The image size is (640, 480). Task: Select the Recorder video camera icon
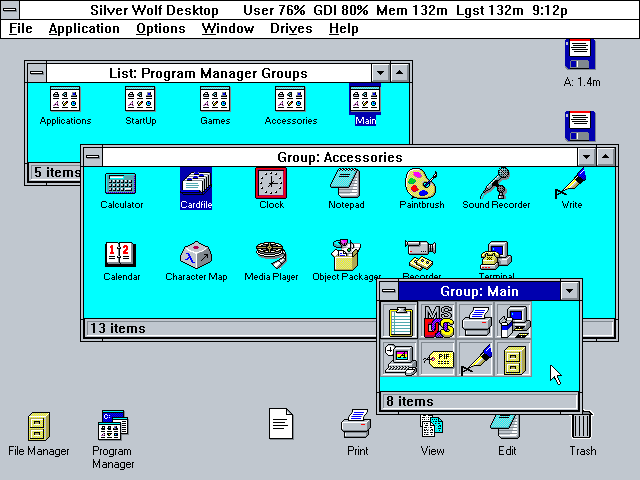click(421, 255)
